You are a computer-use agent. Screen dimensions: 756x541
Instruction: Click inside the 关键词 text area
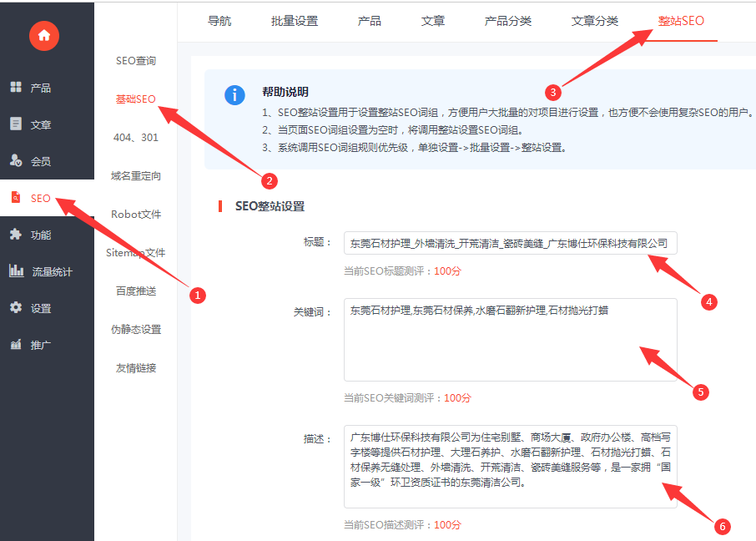pyautogui.click(x=510, y=340)
